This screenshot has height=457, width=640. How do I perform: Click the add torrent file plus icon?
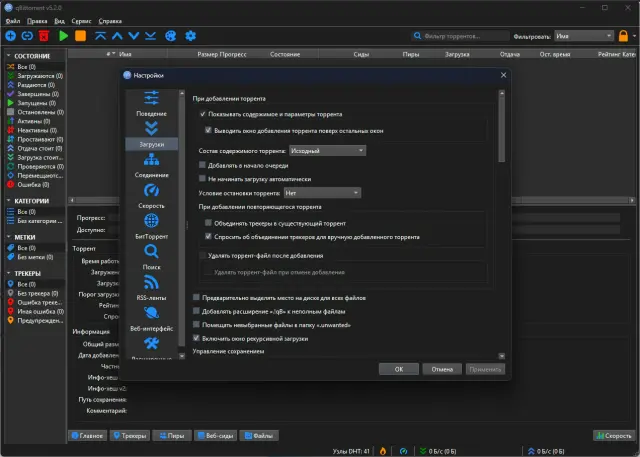[11, 36]
